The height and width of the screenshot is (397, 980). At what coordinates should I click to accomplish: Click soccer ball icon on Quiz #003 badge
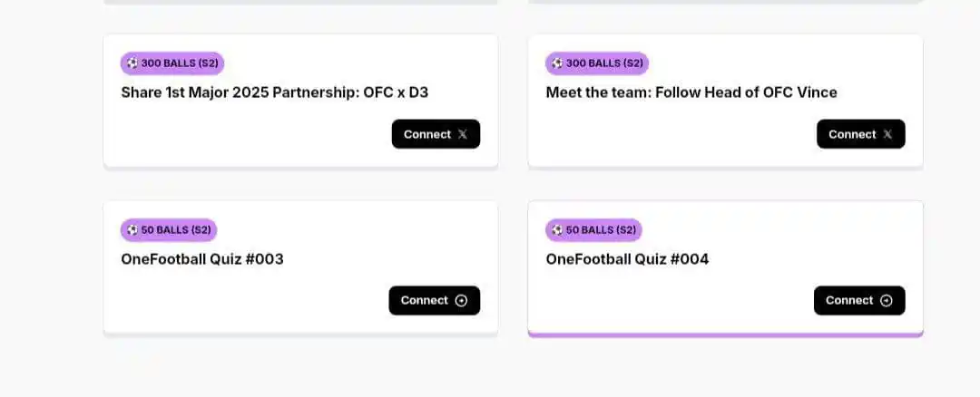132,229
